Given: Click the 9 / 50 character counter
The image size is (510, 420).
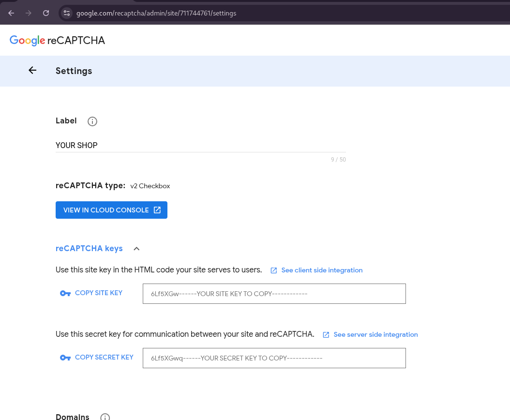Looking at the screenshot, I should tap(338, 160).
